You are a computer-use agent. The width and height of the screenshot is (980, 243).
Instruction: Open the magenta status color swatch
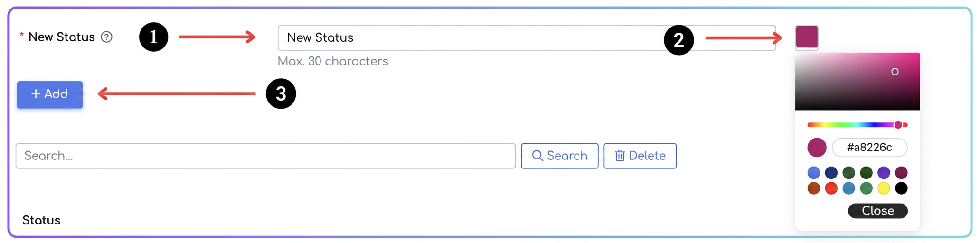click(807, 37)
